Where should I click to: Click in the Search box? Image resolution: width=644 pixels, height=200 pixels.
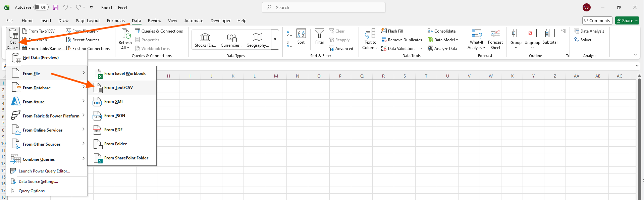324,7
